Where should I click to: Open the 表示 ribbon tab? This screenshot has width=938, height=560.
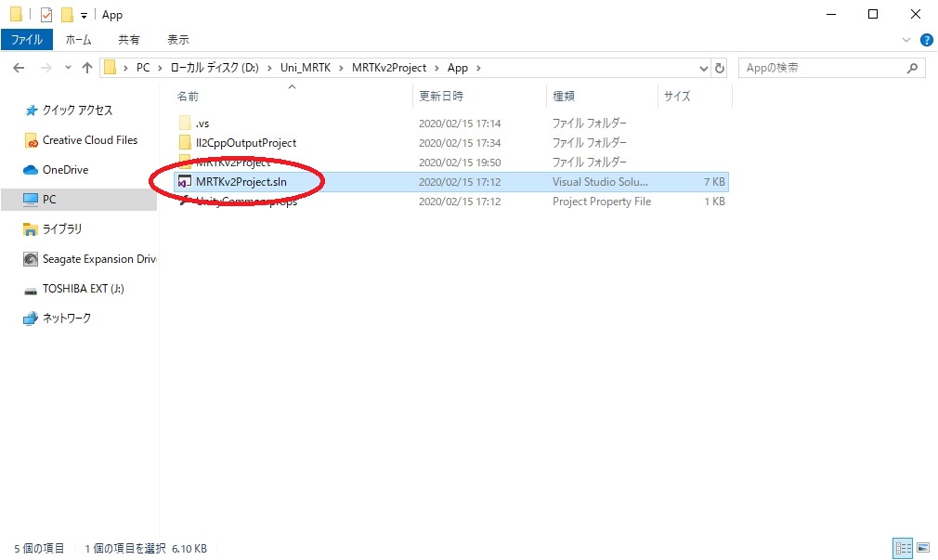pos(177,40)
